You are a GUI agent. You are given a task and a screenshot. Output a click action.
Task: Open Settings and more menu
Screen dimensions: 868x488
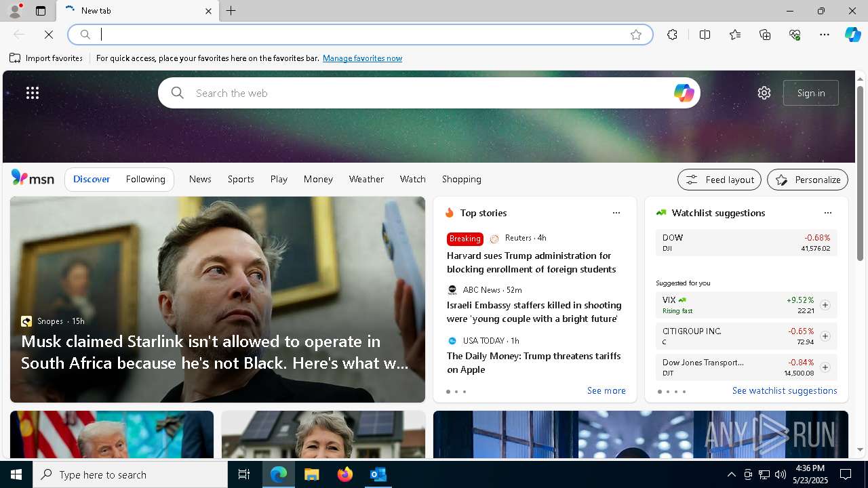[x=825, y=35]
